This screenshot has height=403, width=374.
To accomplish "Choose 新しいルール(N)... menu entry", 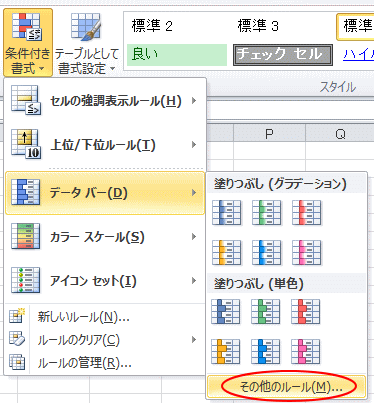I will pyautogui.click(x=105, y=317).
